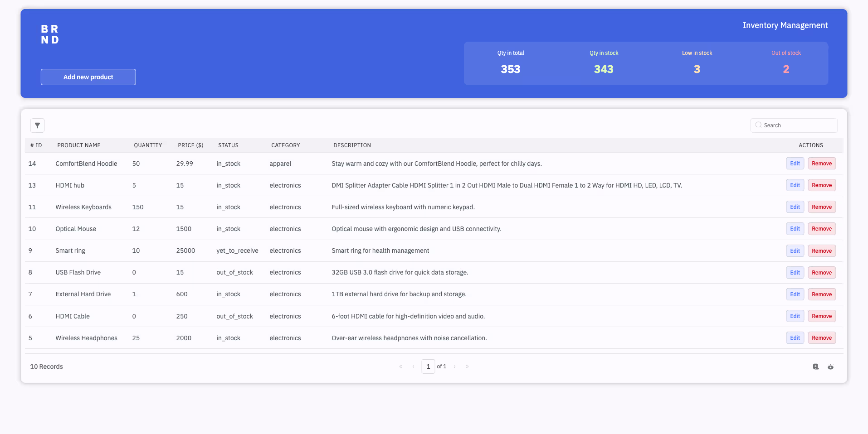
Task: Open the table filter funnel icon
Action: click(x=37, y=125)
